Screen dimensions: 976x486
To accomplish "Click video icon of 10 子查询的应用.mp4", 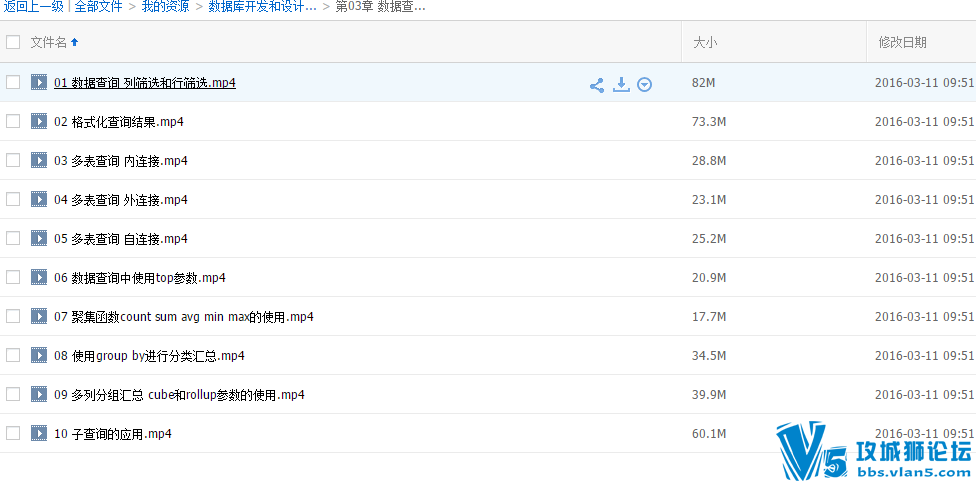I will pos(39,433).
